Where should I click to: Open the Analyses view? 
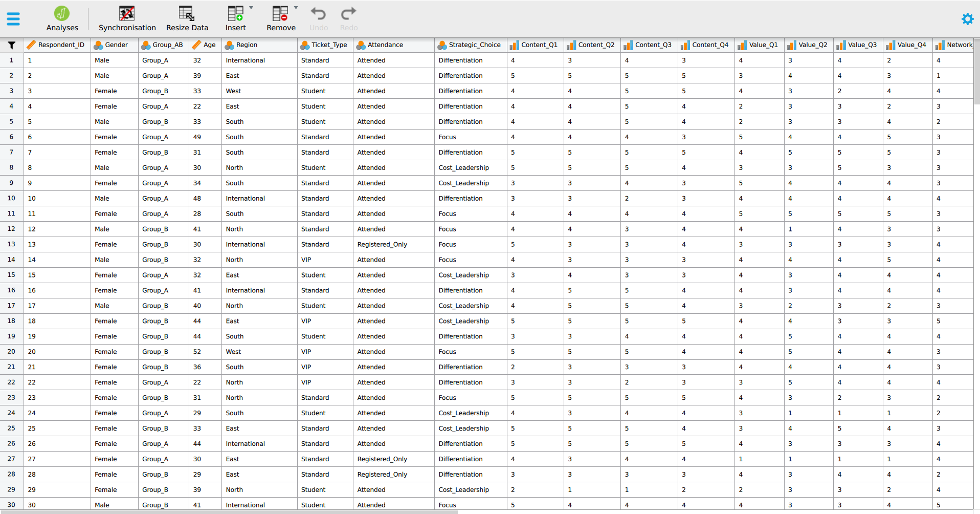[62, 19]
